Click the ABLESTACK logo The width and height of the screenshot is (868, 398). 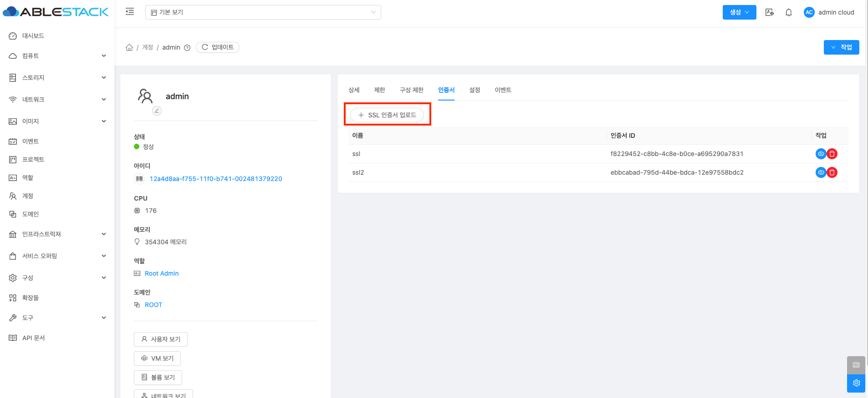point(56,12)
